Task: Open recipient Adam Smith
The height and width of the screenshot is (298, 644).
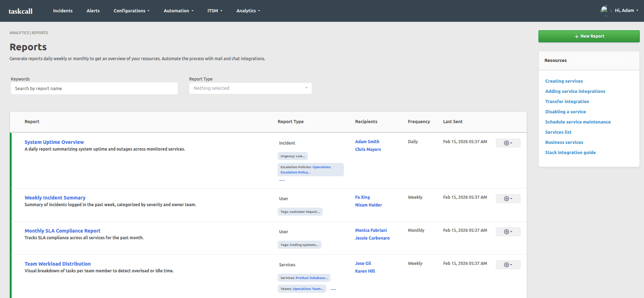Action: tap(367, 141)
